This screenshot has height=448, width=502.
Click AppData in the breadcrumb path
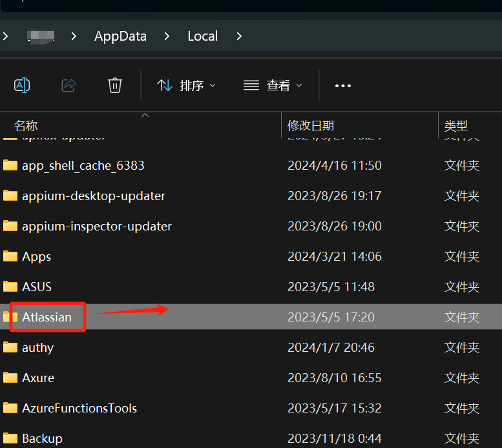pyautogui.click(x=120, y=36)
